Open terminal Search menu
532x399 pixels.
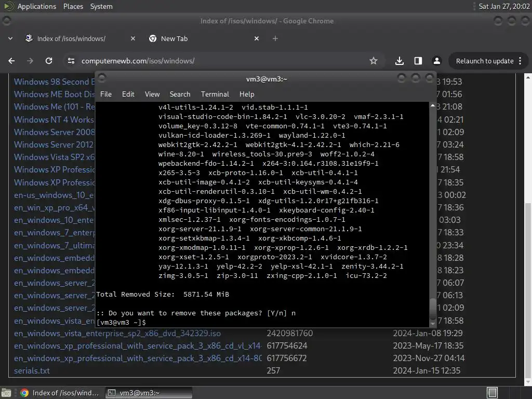180,94
